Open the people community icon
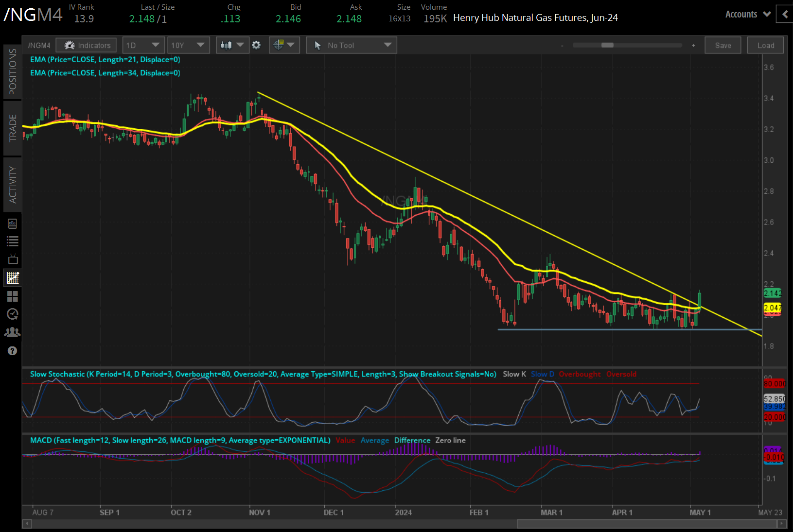Screen dimensions: 793x532 (13, 332)
